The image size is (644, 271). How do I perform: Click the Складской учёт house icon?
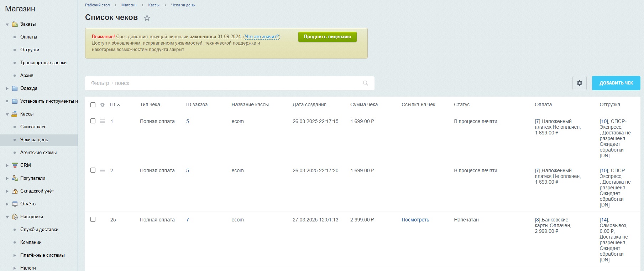[15, 191]
